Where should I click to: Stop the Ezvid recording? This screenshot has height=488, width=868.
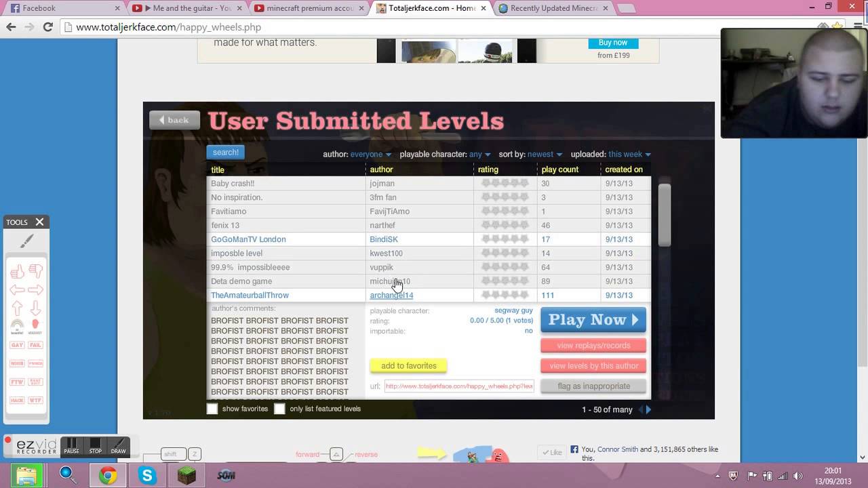[95, 446]
